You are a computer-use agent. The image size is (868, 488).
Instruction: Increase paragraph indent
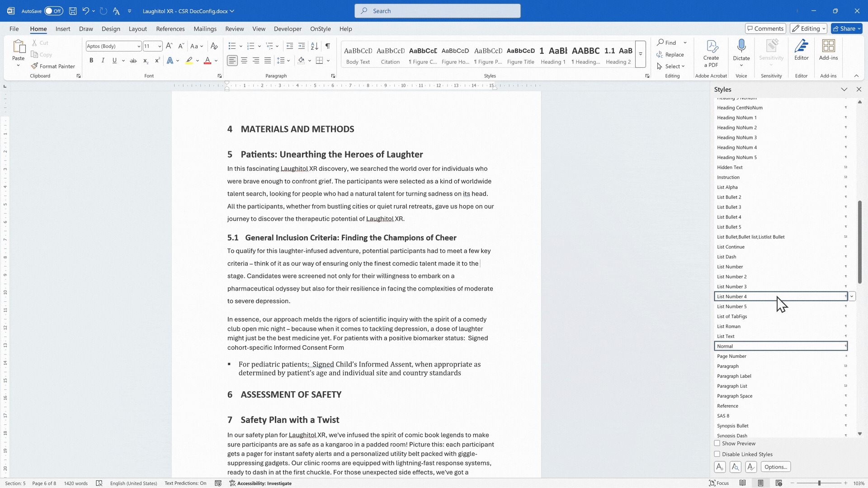click(x=302, y=46)
